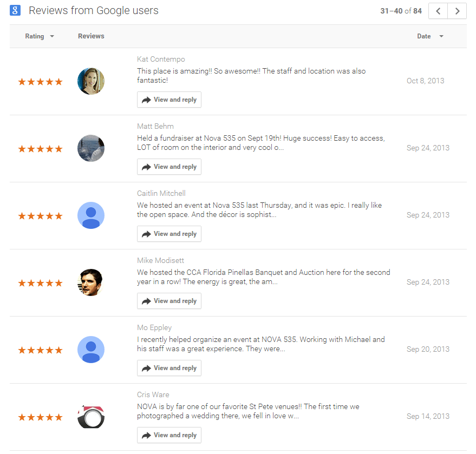Click the five-star rating on Matt Behm's review
The image size is (476, 454).
[x=40, y=149]
